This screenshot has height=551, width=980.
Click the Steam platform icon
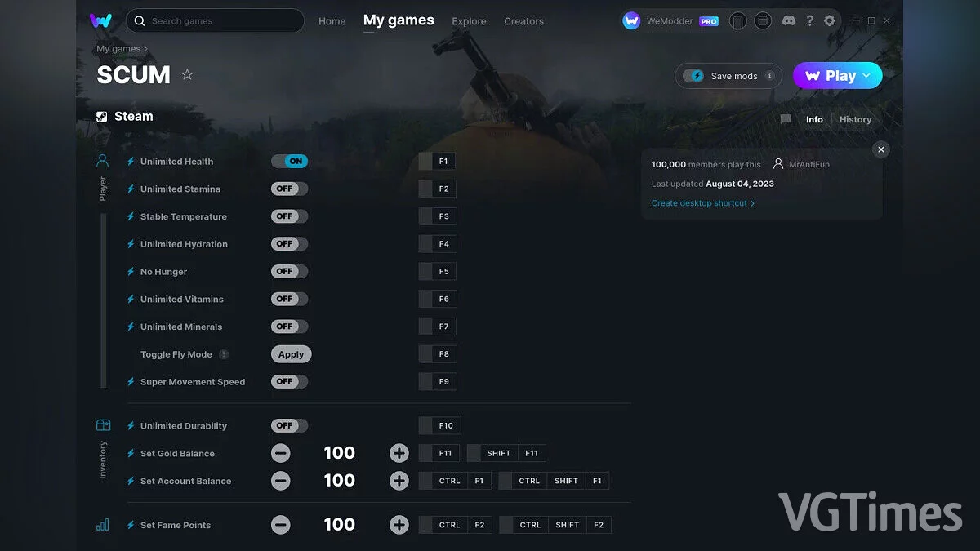coord(102,117)
